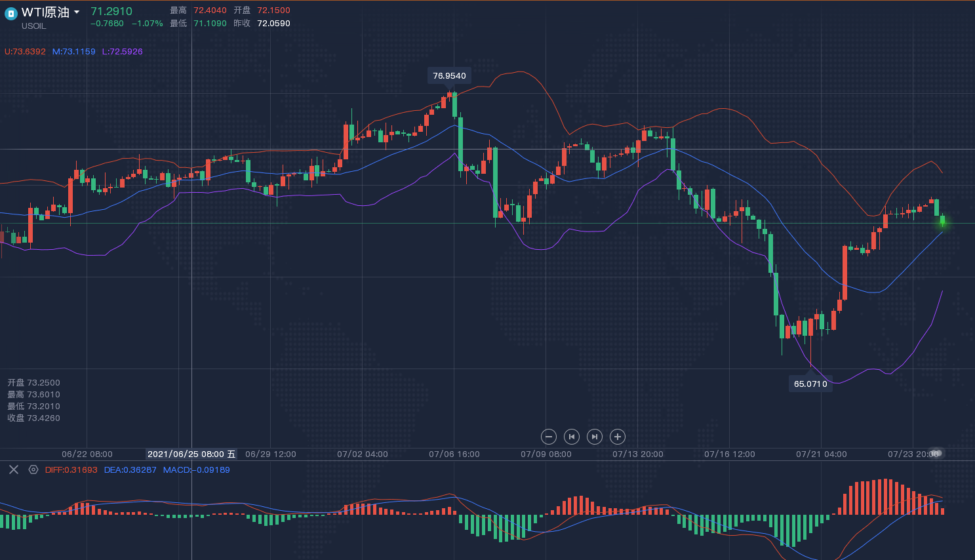Viewport: 975px width, 560px height.
Task: Click the WTI crude oil drop logo
Action: (x=10, y=13)
